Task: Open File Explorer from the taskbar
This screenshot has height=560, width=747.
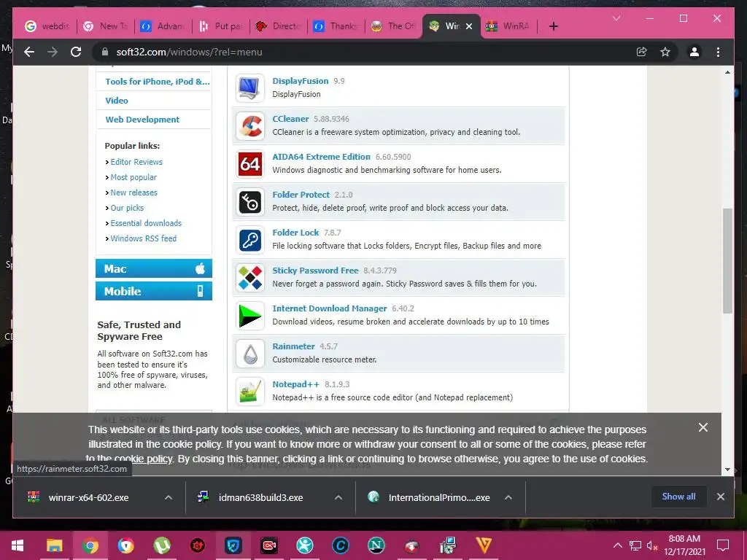Action: point(54,545)
